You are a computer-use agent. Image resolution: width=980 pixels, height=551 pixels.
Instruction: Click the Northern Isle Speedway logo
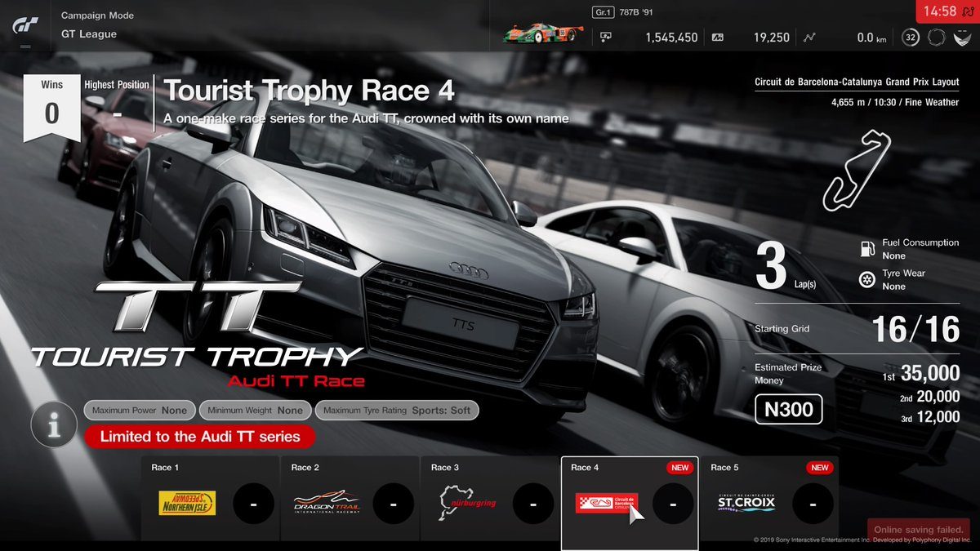coord(187,504)
